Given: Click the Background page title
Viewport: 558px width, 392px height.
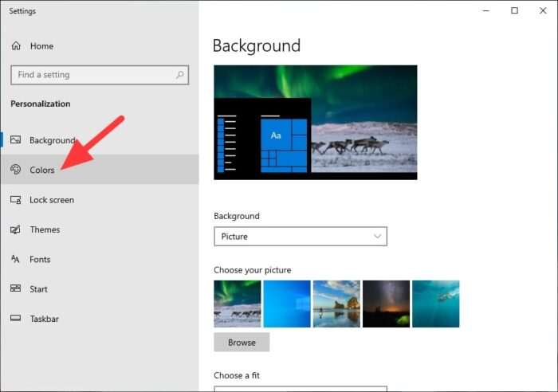Looking at the screenshot, I should (257, 46).
